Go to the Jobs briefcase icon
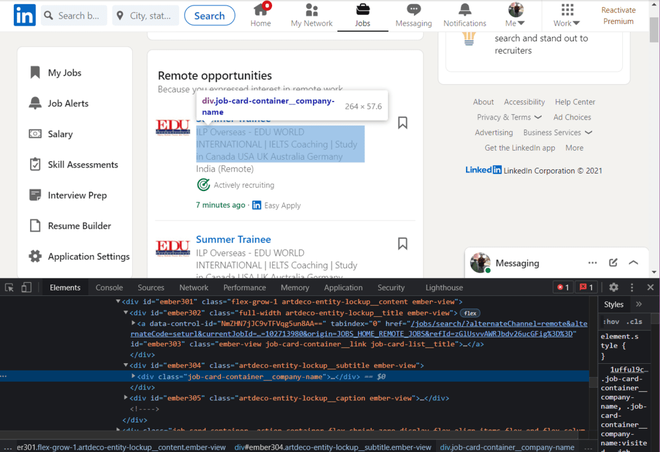This screenshot has width=660, height=452. pyautogui.click(x=362, y=15)
